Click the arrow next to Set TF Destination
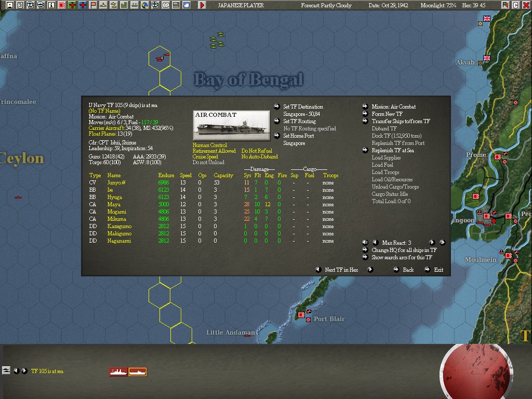The width and height of the screenshot is (532, 399). [x=277, y=107]
